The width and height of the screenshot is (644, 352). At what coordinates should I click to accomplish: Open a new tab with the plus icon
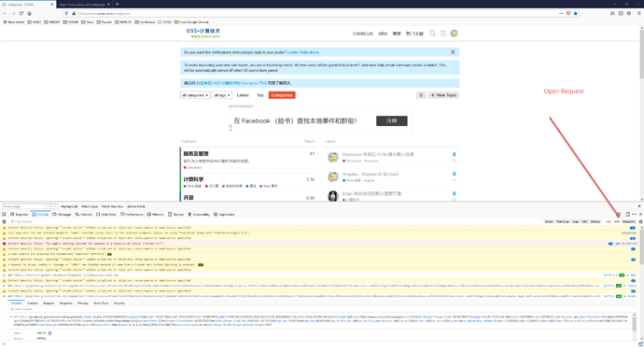pos(117,4)
